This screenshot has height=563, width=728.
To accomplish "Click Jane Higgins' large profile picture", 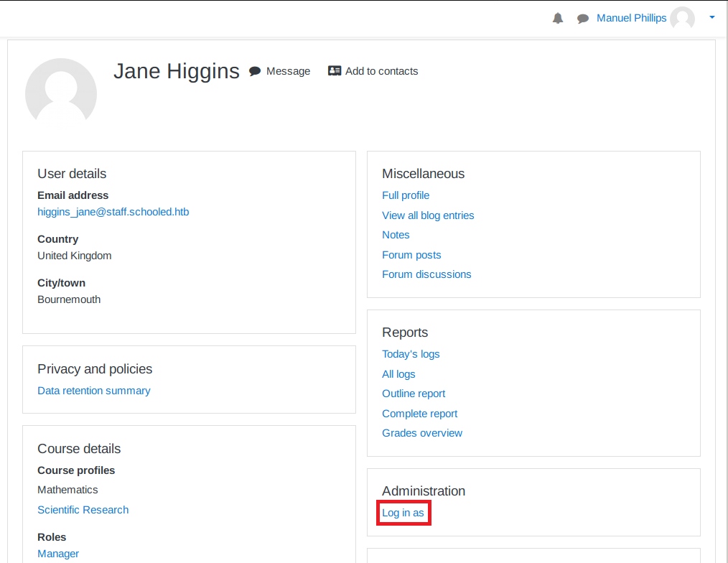I will click(61, 93).
